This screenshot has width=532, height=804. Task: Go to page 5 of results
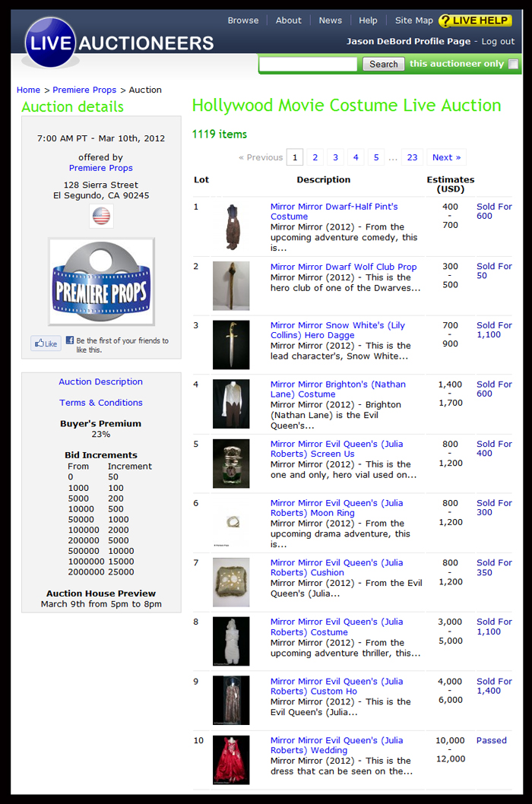coord(376,157)
